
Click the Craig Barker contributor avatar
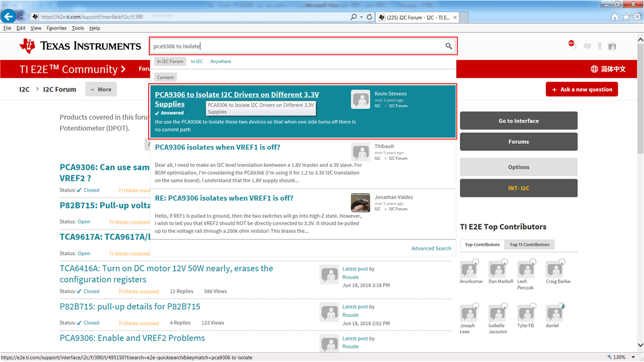click(554, 269)
